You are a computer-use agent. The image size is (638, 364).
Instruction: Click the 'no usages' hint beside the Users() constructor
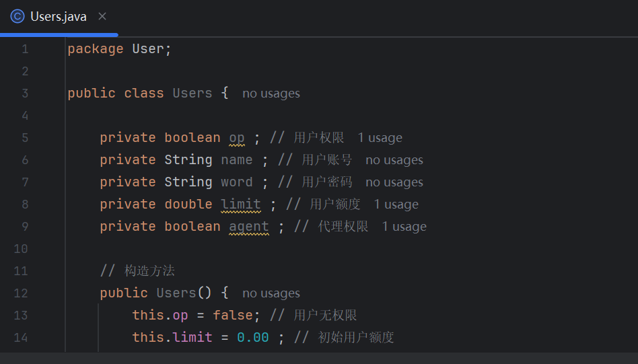coord(271,293)
